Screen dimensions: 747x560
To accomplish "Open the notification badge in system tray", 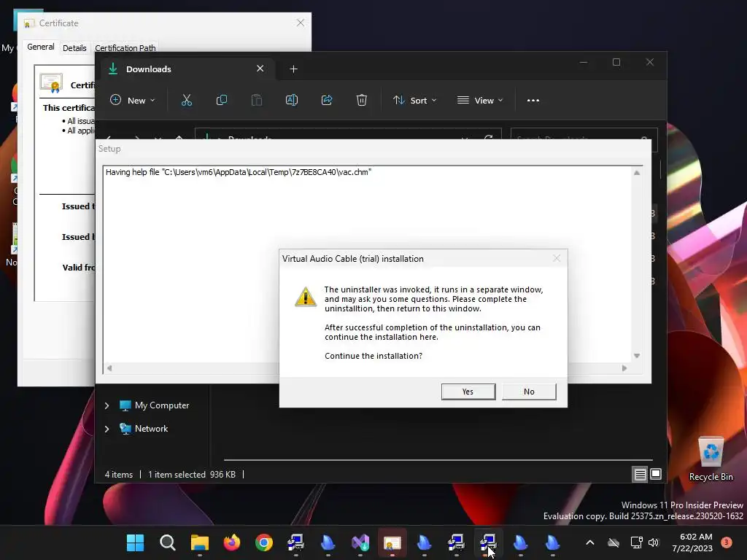I will click(727, 542).
